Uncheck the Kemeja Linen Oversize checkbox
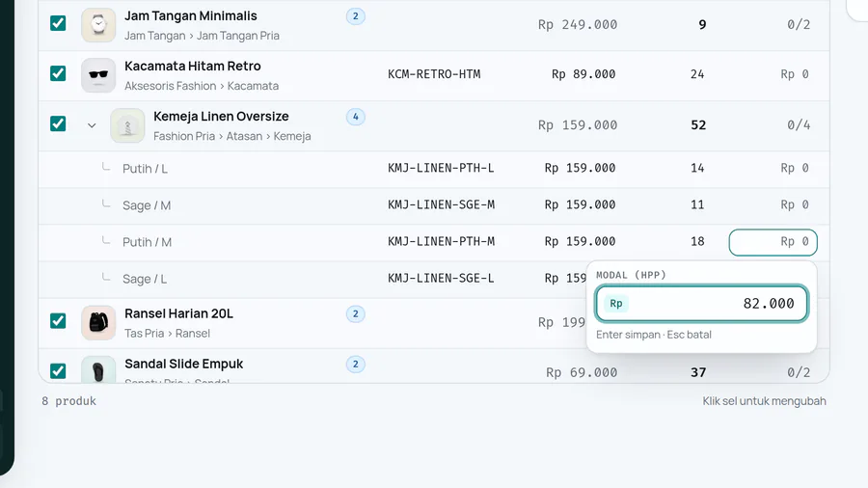868x488 pixels. click(x=58, y=123)
